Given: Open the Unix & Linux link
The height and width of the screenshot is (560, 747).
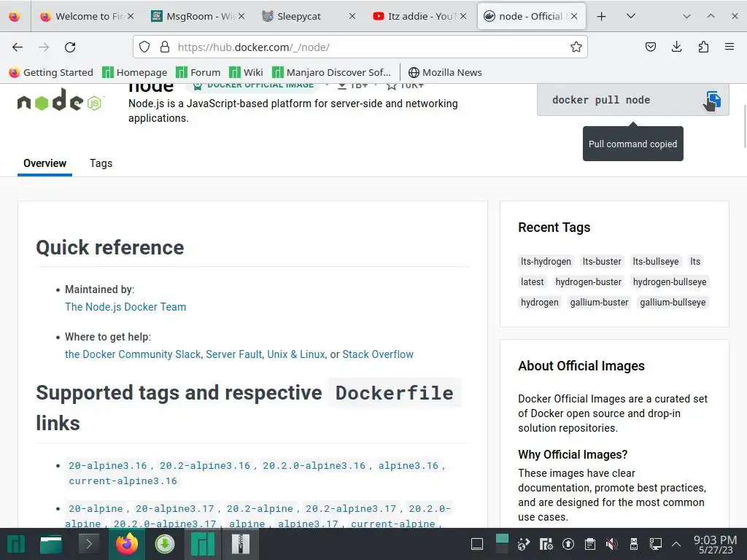Looking at the screenshot, I should [x=296, y=354].
